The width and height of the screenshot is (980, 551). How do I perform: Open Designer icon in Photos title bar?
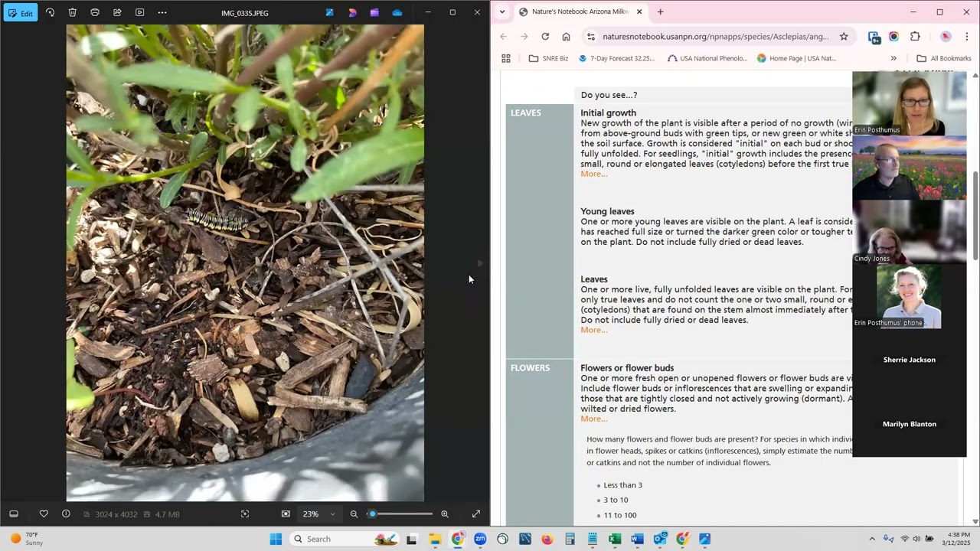coord(329,13)
